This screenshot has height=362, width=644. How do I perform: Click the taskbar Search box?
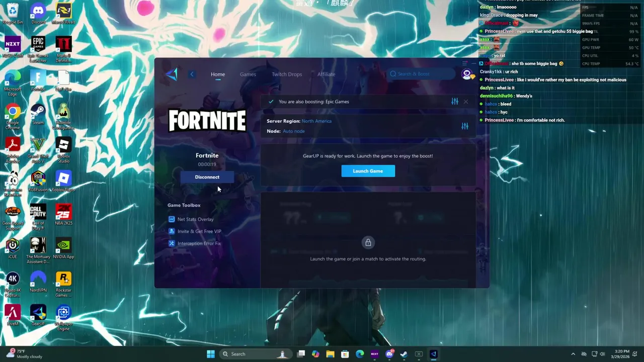(255, 354)
